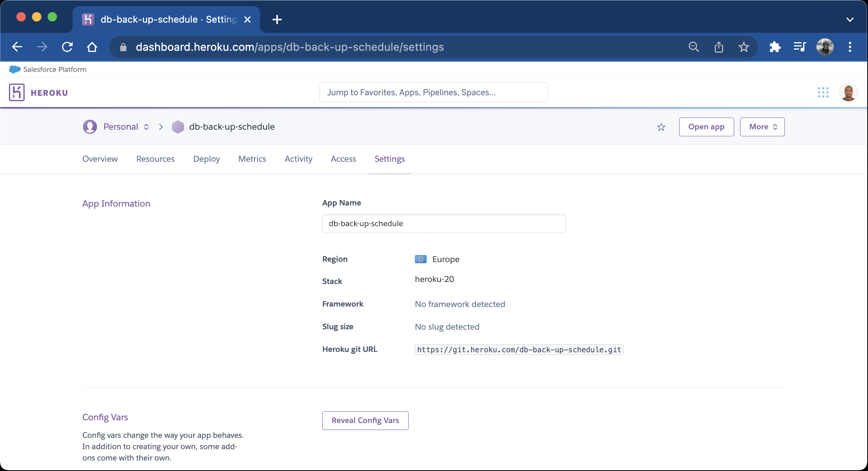Click the Heroku logo icon
Image resolution: width=868 pixels, height=471 pixels.
tap(16, 92)
